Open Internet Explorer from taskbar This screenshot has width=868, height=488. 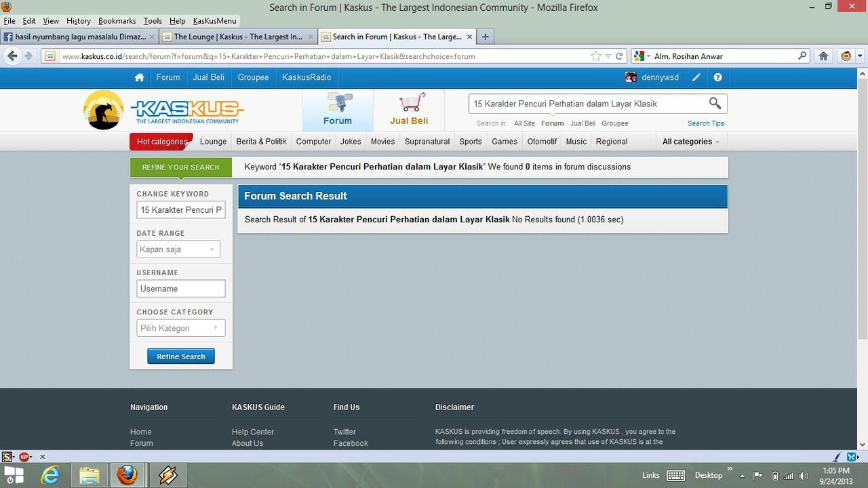coord(50,475)
